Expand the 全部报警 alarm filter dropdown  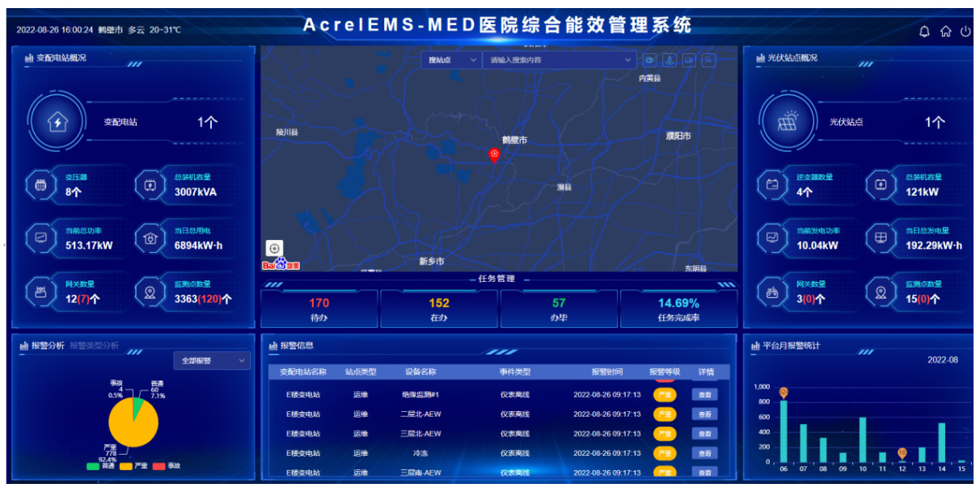tap(211, 361)
